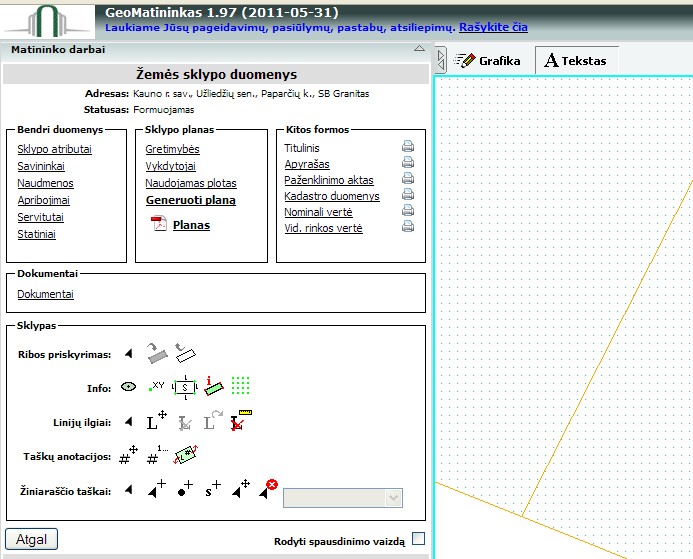The image size is (693, 559).
Task: Select the gray assign-boundary parcel icon
Action: pyautogui.click(x=157, y=354)
